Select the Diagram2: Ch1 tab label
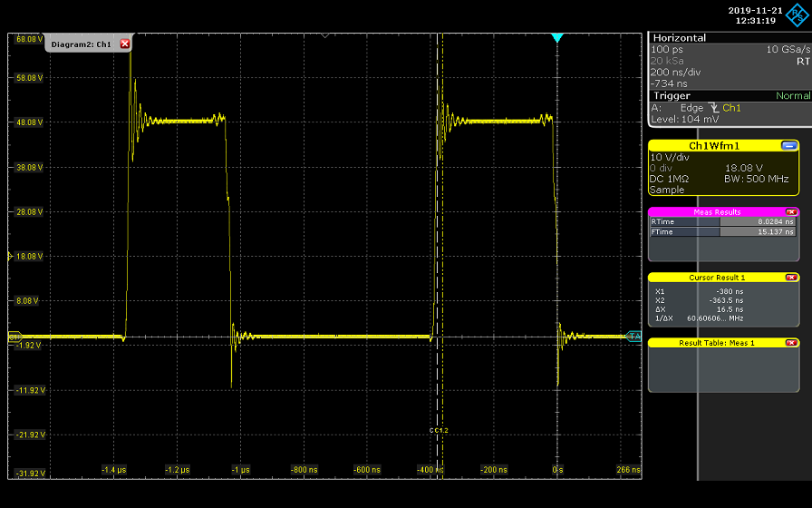Image resolution: width=812 pixels, height=508 pixels. [x=81, y=44]
